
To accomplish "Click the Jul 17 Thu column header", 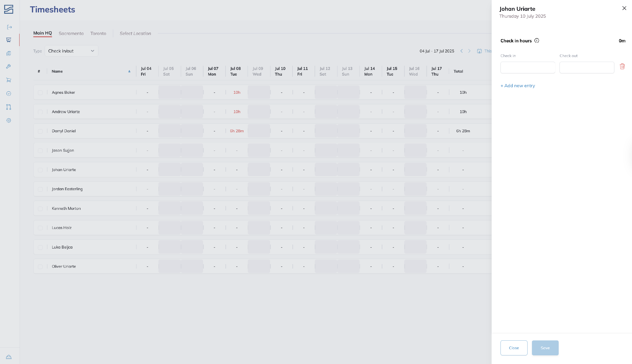I will [x=437, y=71].
